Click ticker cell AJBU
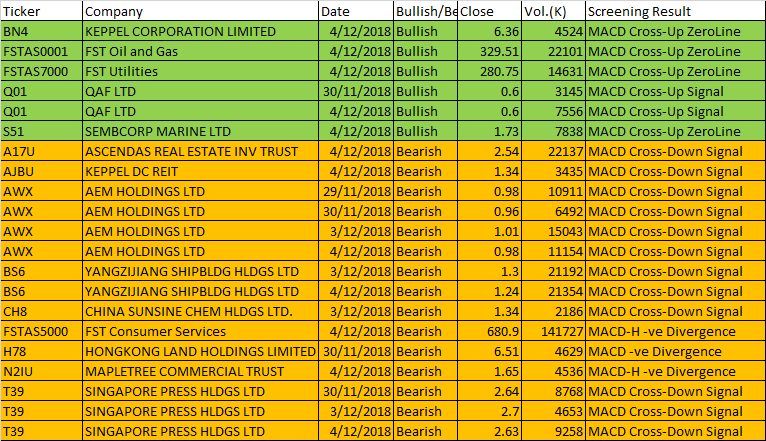Image resolution: width=766 pixels, height=441 pixels. [x=42, y=171]
